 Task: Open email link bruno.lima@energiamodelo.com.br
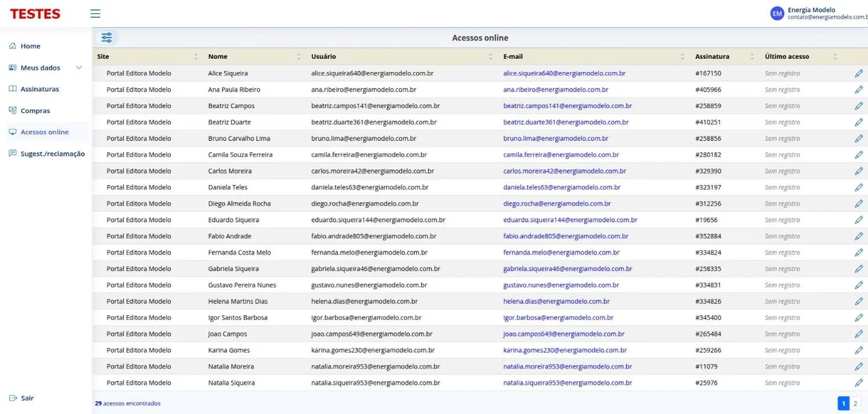(556, 138)
